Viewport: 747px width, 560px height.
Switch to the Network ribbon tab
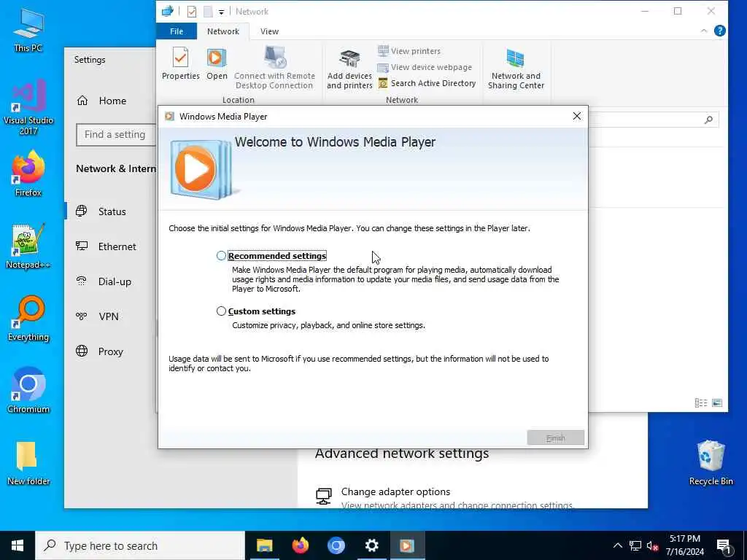pos(223,31)
